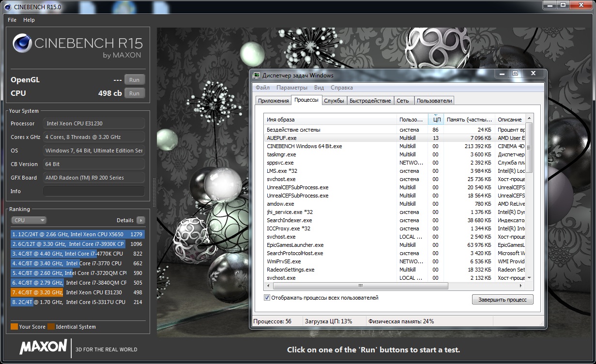596x364 pixels.
Task: Open the Файл menu in Task Manager
Action: [263, 88]
